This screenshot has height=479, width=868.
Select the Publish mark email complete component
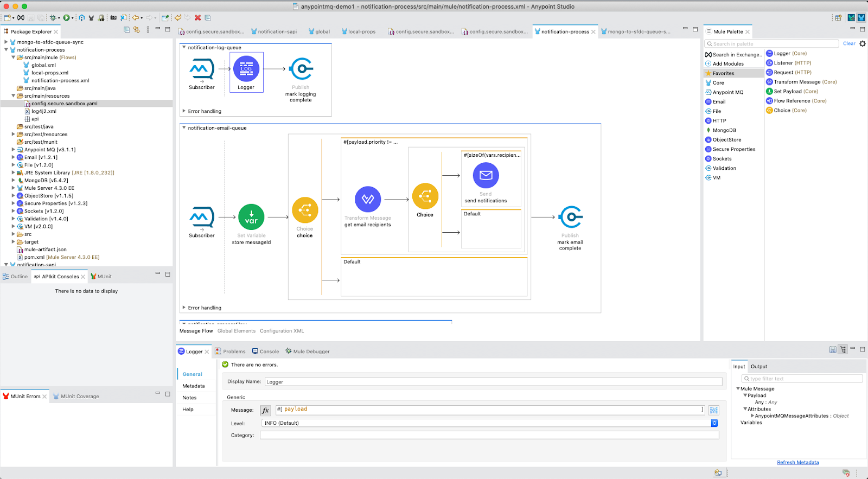tap(570, 217)
